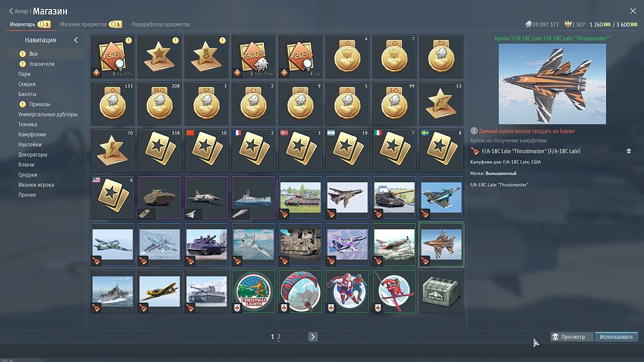Toggle the eye preview icon beside camouflage name
The width and height of the screenshot is (644, 362).
click(628, 151)
